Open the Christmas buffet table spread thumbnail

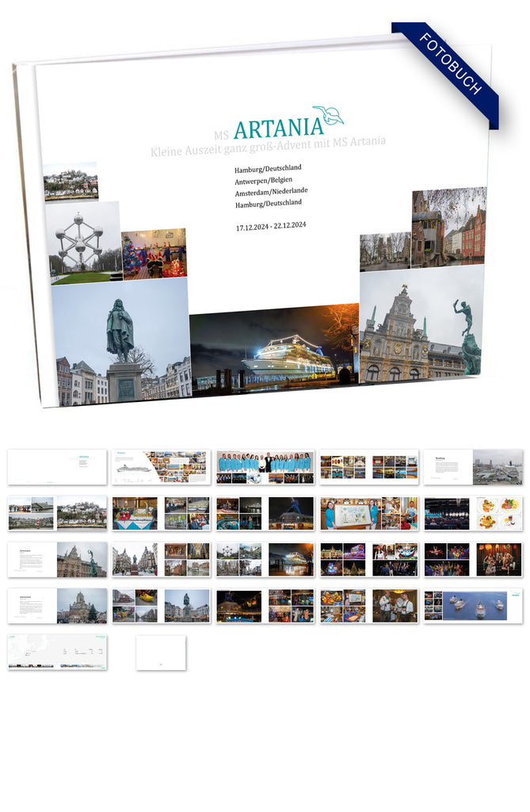[x=161, y=513]
